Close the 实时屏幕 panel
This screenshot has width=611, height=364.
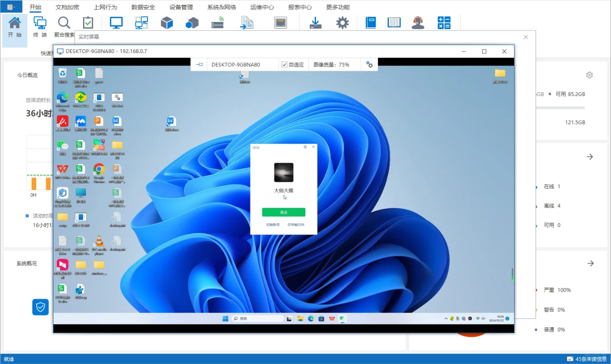click(526, 37)
